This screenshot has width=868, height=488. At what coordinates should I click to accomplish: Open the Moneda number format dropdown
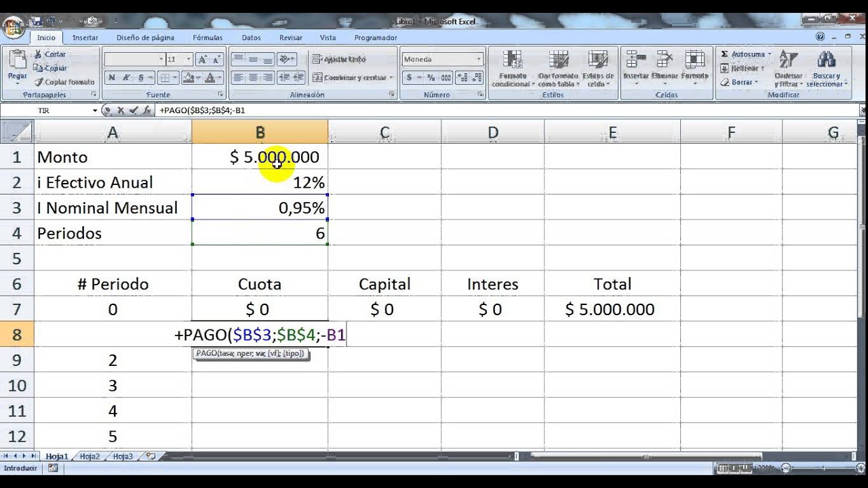(x=479, y=60)
